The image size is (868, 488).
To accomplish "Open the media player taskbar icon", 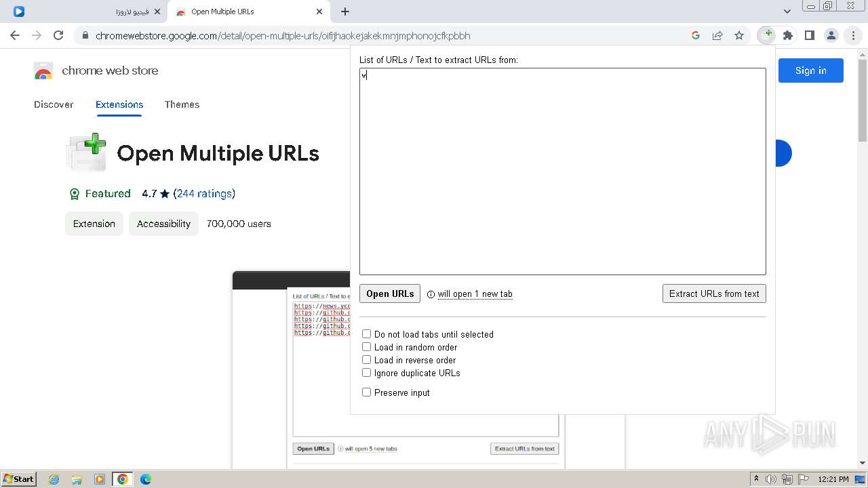I will tap(100, 479).
